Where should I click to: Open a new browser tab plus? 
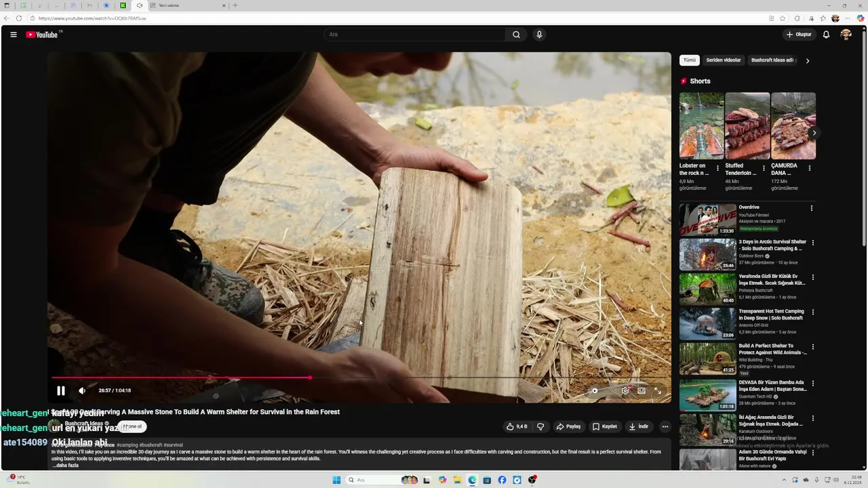[235, 5]
